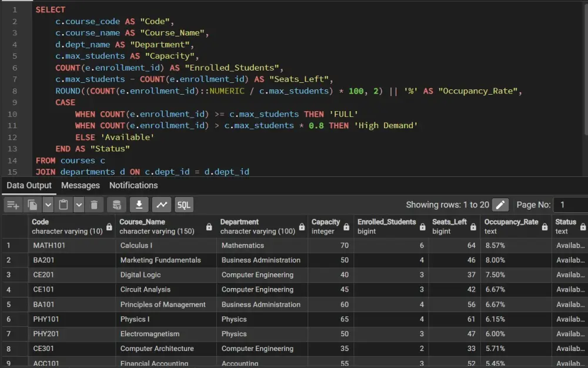Click the download results to file icon

(x=139, y=205)
